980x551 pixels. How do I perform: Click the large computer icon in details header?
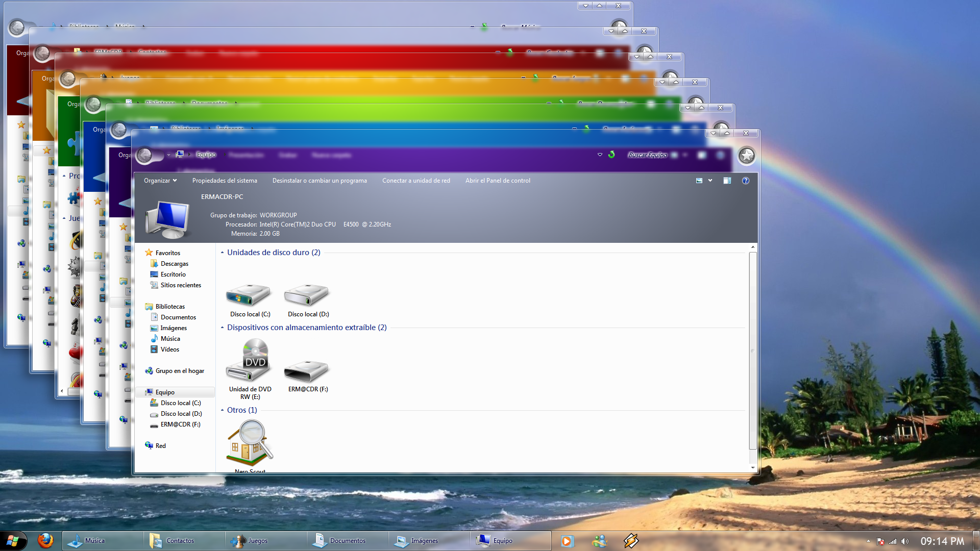(x=167, y=219)
